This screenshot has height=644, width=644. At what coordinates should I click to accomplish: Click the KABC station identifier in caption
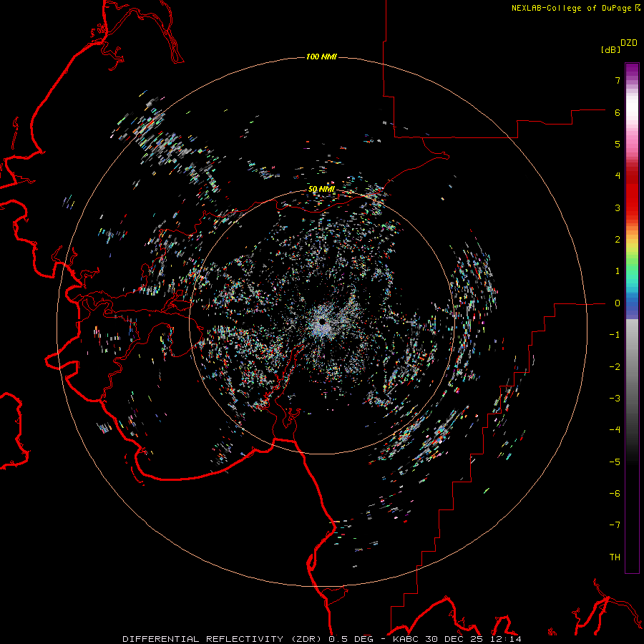tap(406, 639)
